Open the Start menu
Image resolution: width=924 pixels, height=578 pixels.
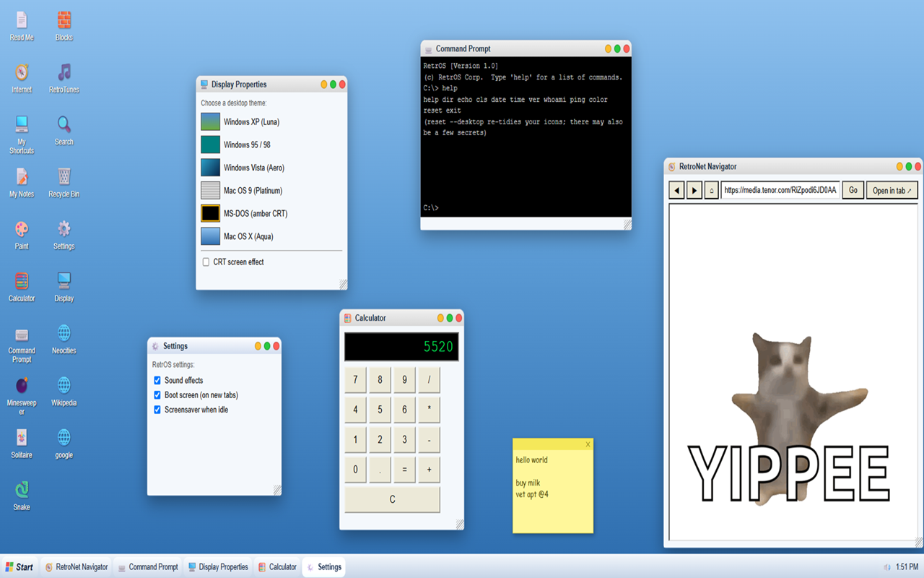[19, 567]
